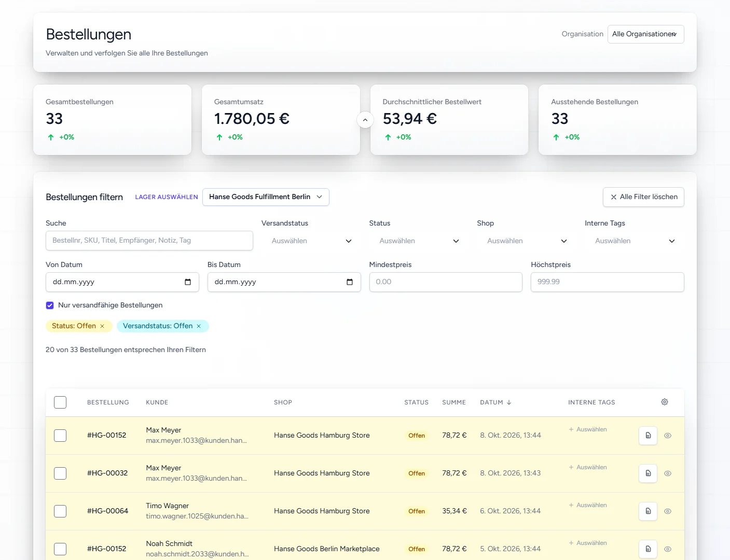The height and width of the screenshot is (560, 730).
Task: Expand the Shop filter dropdown
Action: click(527, 241)
